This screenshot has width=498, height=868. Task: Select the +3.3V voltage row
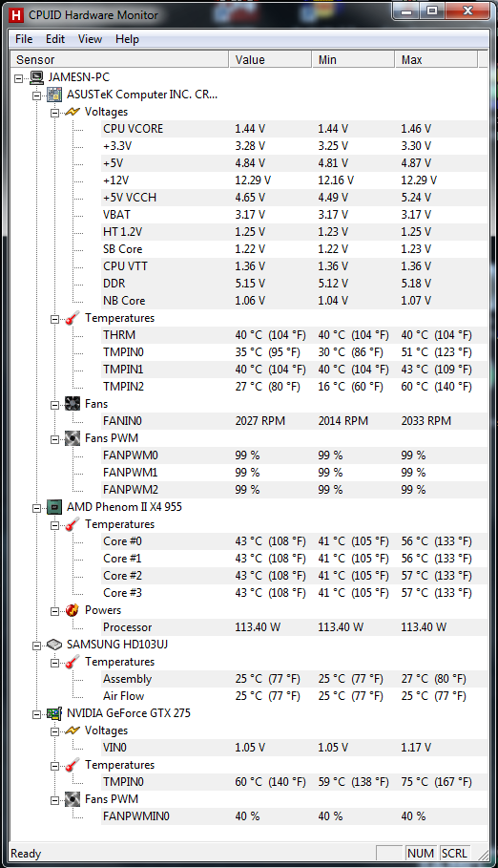295,146
